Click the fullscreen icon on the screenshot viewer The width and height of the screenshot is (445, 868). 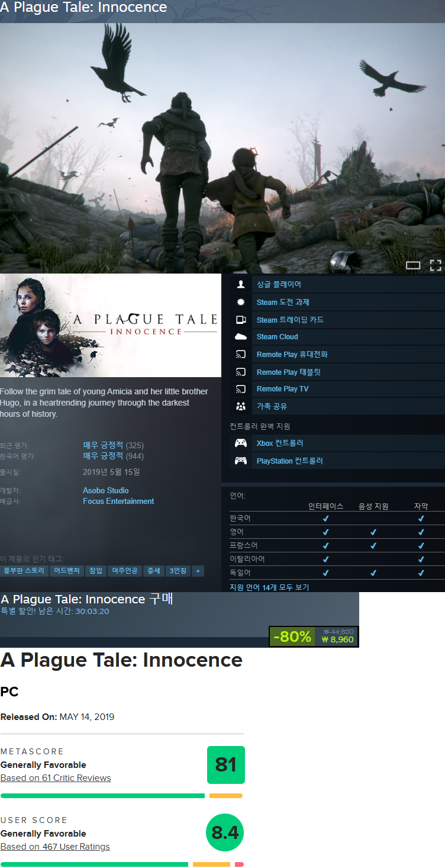point(436,265)
